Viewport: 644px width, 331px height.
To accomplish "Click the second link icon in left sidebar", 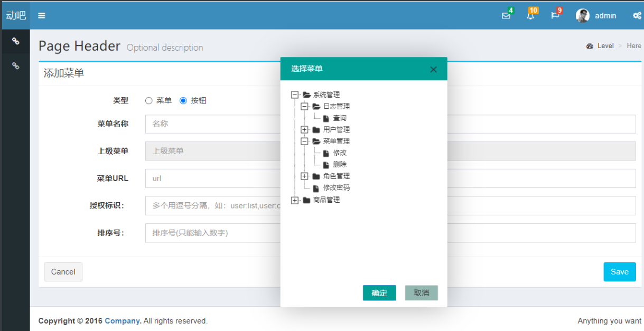I will point(16,66).
